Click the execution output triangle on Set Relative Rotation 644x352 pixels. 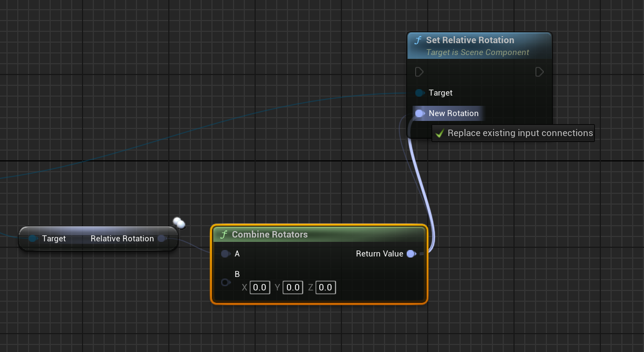[539, 71]
